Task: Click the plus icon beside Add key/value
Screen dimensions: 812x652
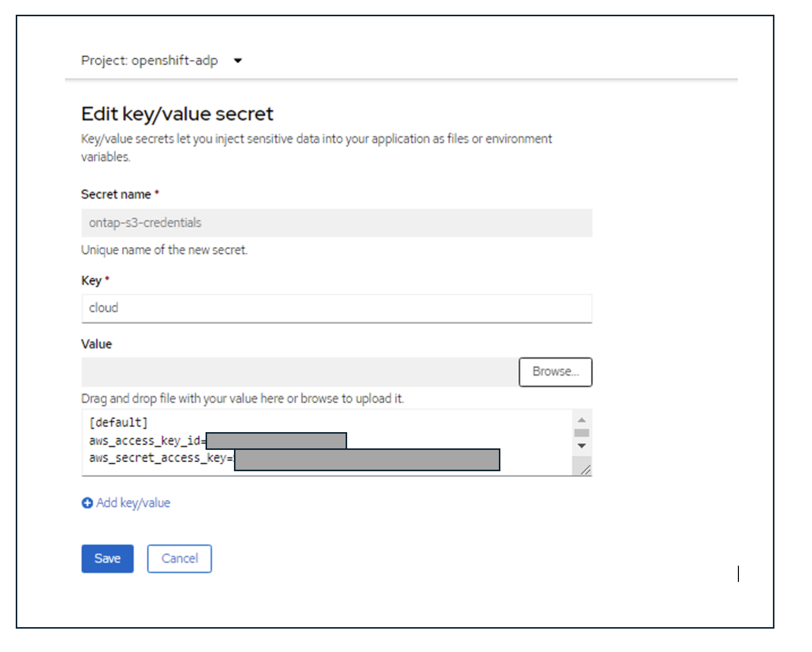Action: 87,503
